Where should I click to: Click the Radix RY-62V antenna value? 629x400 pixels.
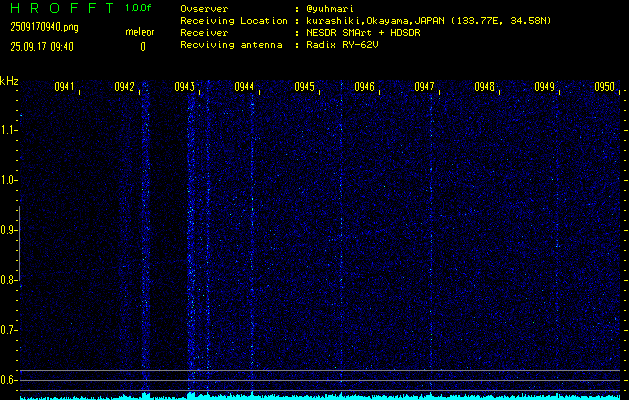point(342,45)
